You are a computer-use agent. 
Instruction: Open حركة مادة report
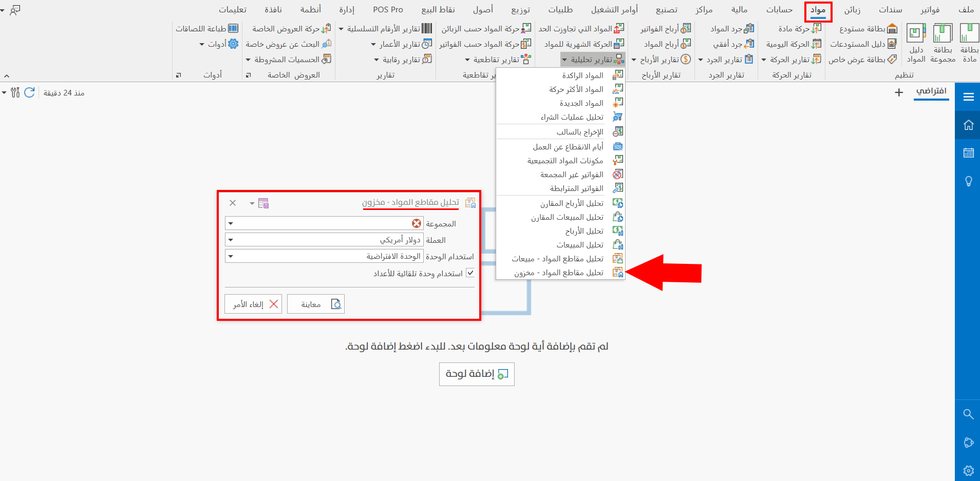tap(799, 29)
